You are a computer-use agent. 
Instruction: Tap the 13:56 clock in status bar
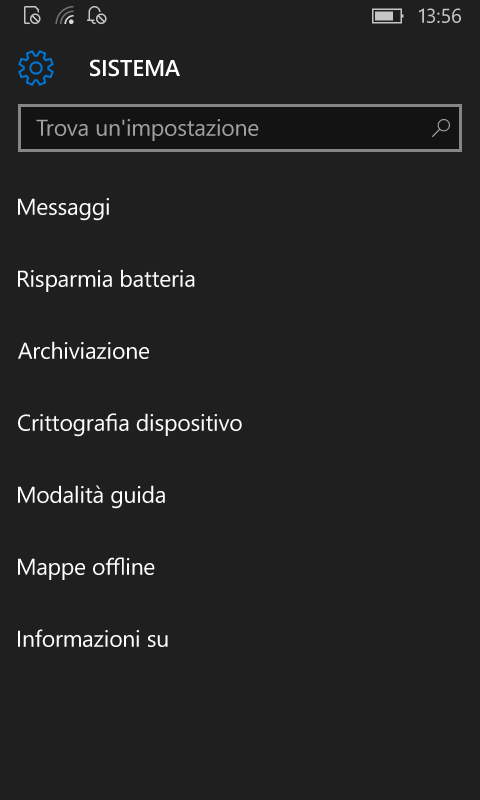click(440, 16)
